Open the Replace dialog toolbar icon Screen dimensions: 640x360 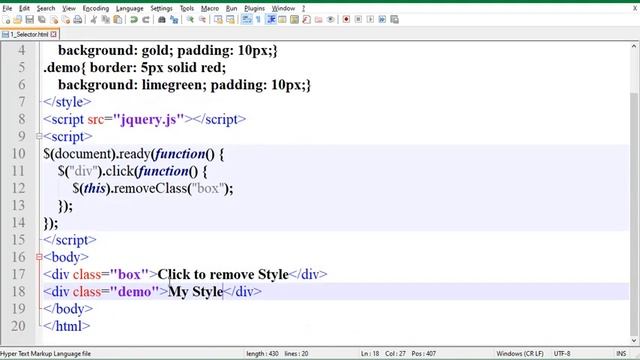point(174,20)
